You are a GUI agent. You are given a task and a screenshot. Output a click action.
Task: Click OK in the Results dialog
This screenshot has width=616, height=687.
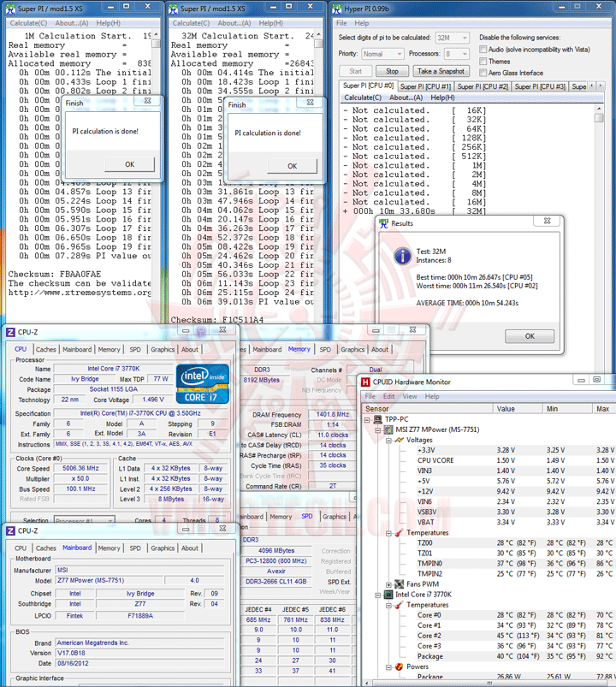(530, 336)
